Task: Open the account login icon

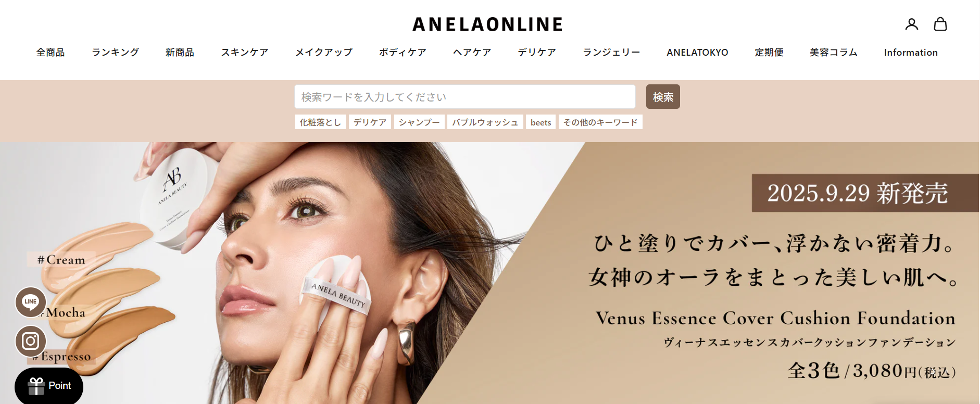Action: pos(911,24)
